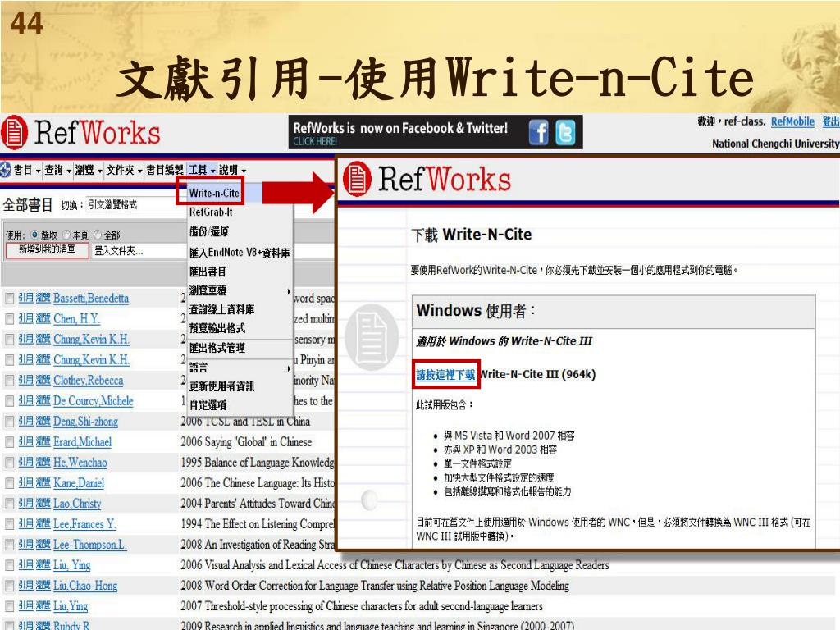The width and height of the screenshot is (840, 630).
Task: Click title '2008 Word Order Correction for Language Transfer'
Action: point(375,586)
